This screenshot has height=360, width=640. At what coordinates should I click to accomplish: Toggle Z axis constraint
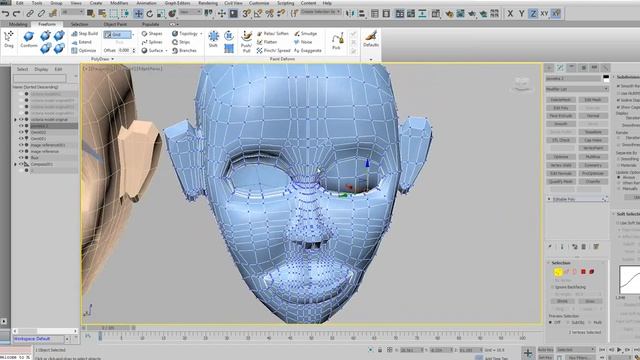tap(533, 13)
